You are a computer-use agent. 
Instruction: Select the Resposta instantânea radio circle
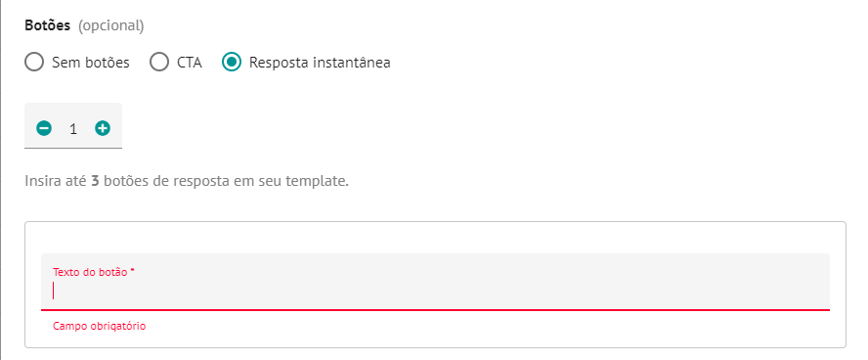[232, 62]
